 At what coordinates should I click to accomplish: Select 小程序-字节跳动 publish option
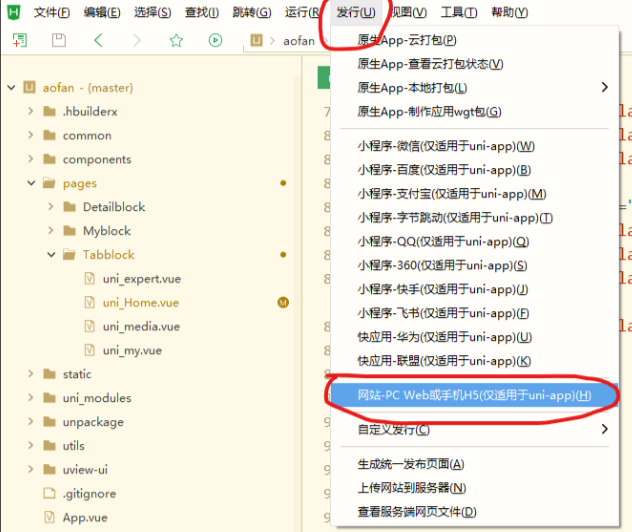[474, 218]
